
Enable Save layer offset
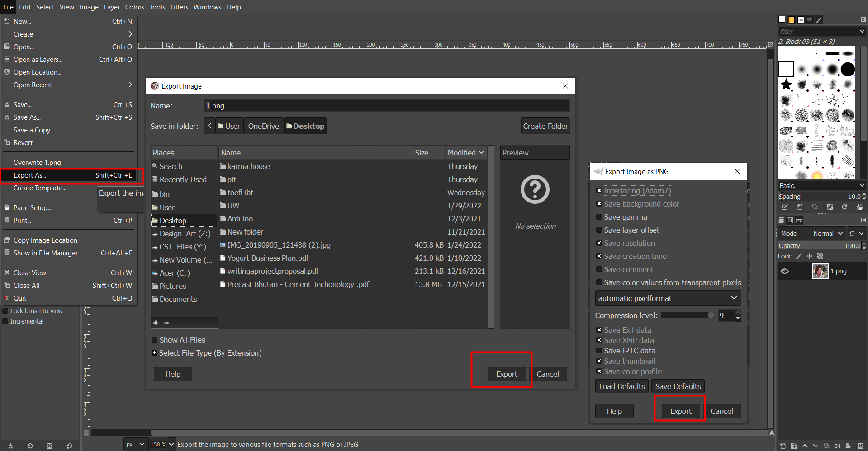click(599, 230)
